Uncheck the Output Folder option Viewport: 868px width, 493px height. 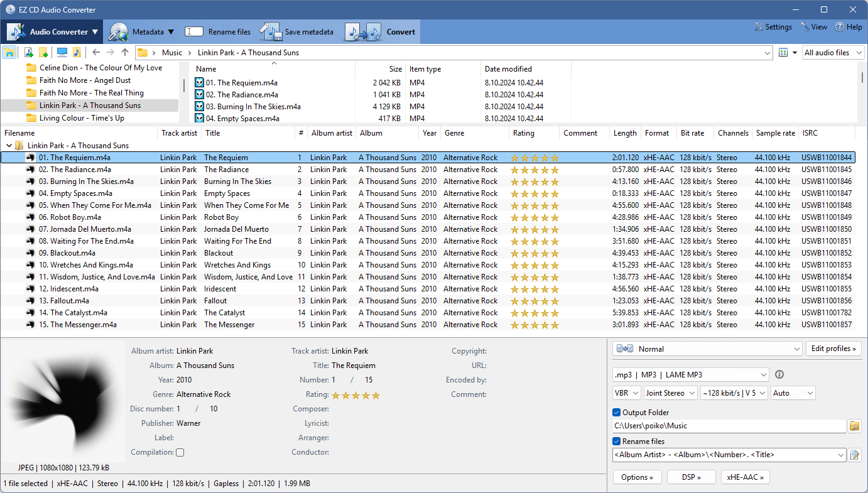617,412
